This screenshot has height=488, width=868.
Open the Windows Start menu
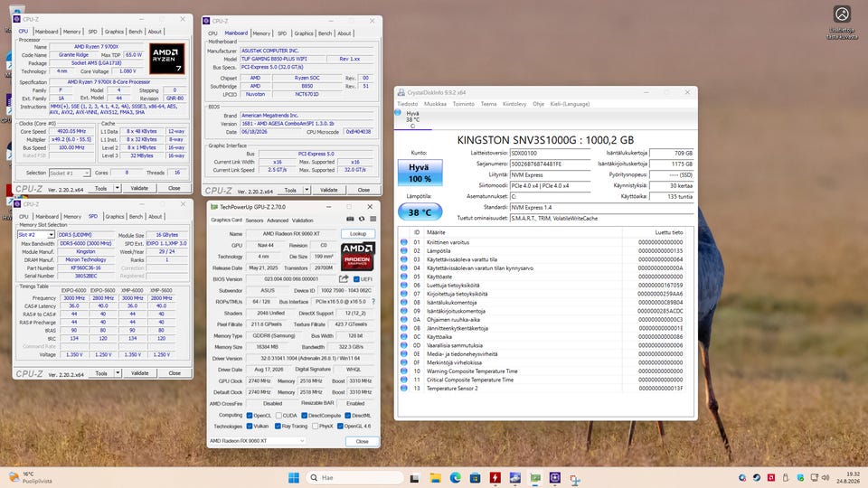point(294,477)
